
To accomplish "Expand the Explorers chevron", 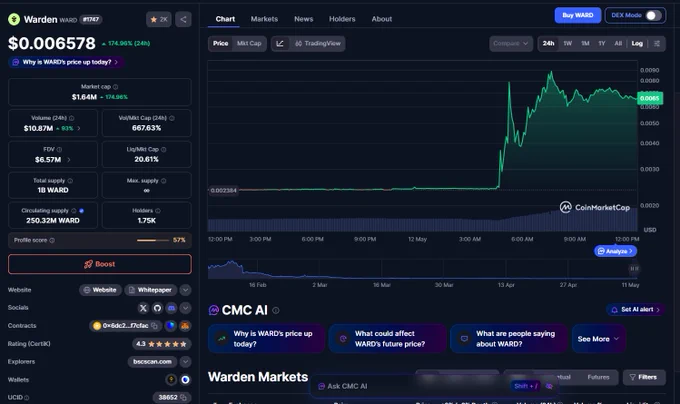I will (x=185, y=362).
